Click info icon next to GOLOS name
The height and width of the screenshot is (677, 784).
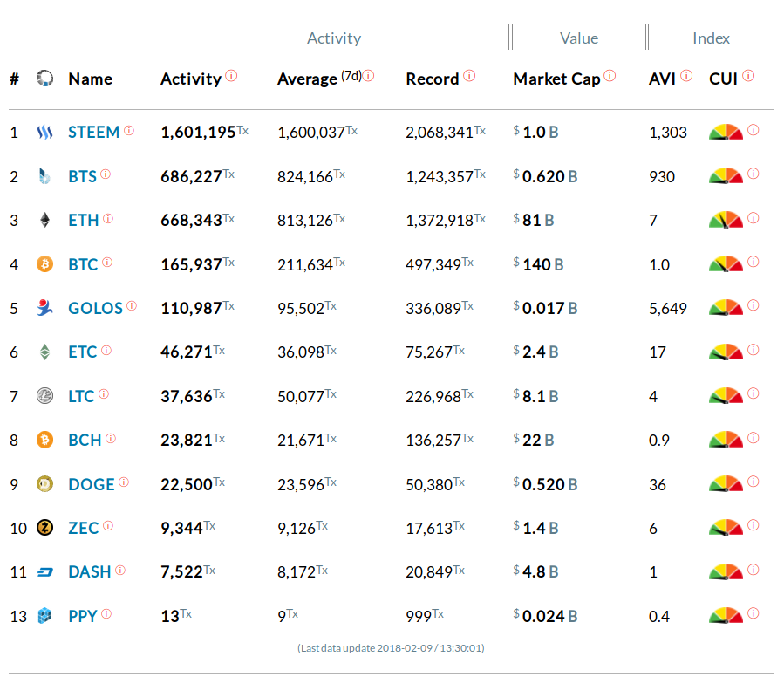click(x=132, y=305)
